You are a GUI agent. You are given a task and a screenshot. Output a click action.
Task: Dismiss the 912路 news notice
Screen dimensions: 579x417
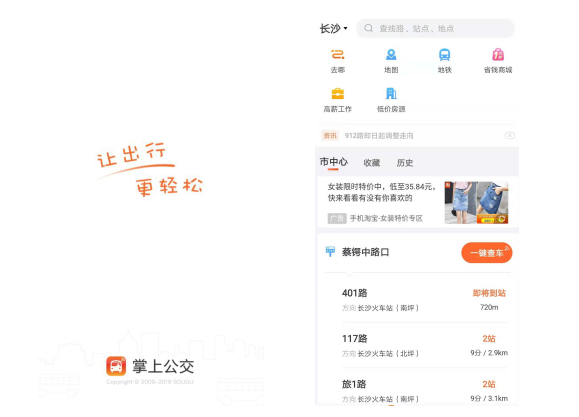[x=510, y=136]
